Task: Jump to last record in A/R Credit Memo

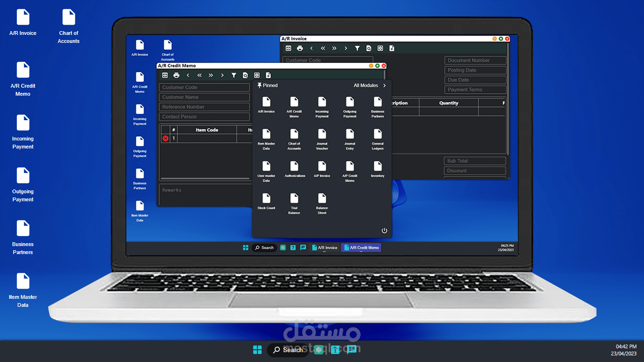Action: click(x=211, y=75)
